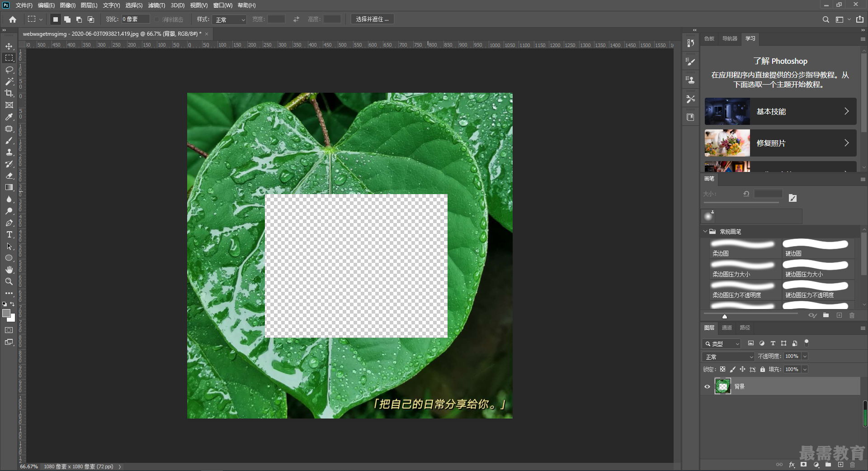Viewport: 868px width, 471px height.
Task: Add a layer style via fx icon
Action: (x=792, y=465)
